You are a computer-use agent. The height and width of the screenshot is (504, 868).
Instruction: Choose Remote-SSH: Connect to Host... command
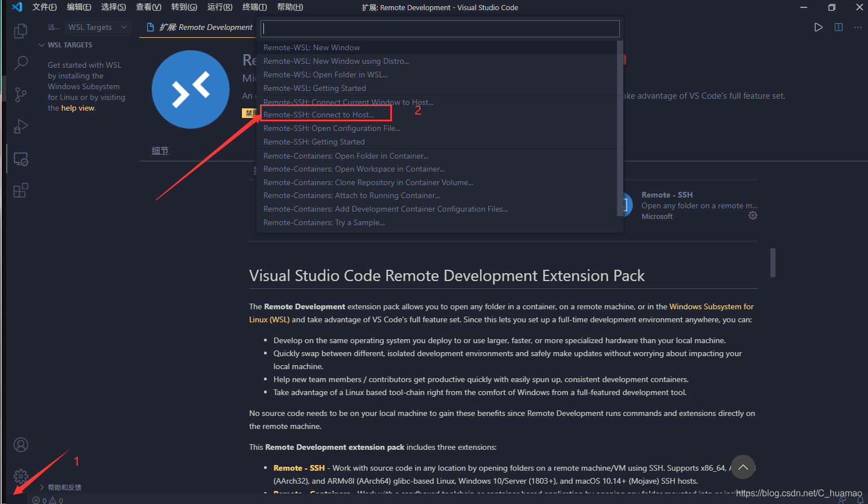click(438, 115)
